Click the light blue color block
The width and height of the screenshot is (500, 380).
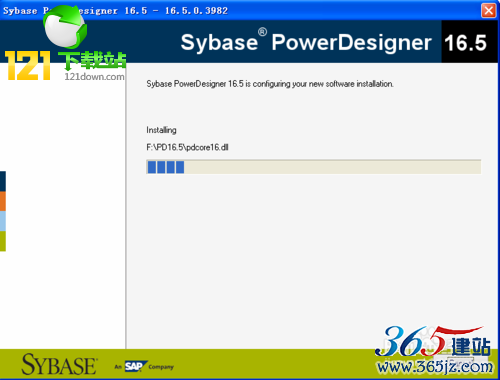pos(3,221)
